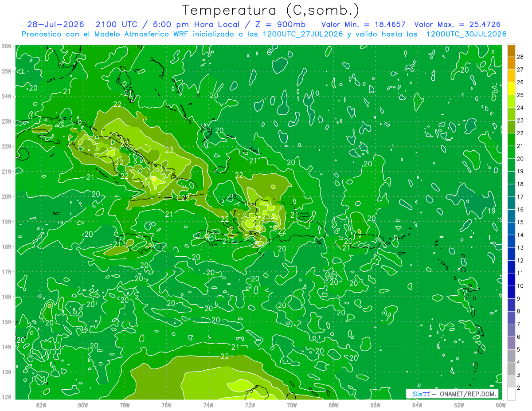Click the "26N" latitude axis label
The width and height of the screenshot is (532, 411).
pos(7,46)
